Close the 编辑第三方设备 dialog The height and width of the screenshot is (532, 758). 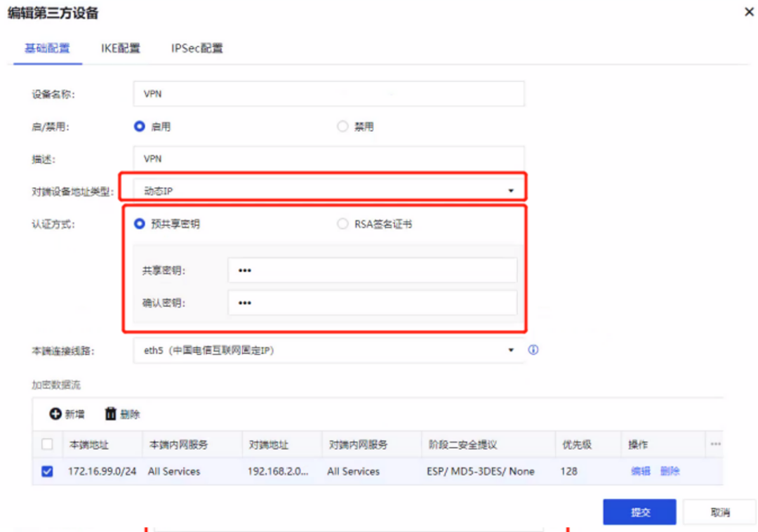coord(749,12)
